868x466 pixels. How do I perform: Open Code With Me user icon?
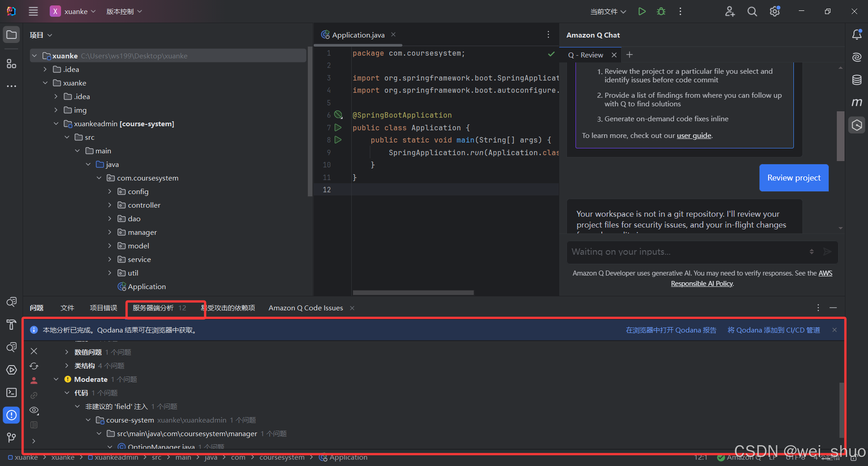point(730,11)
